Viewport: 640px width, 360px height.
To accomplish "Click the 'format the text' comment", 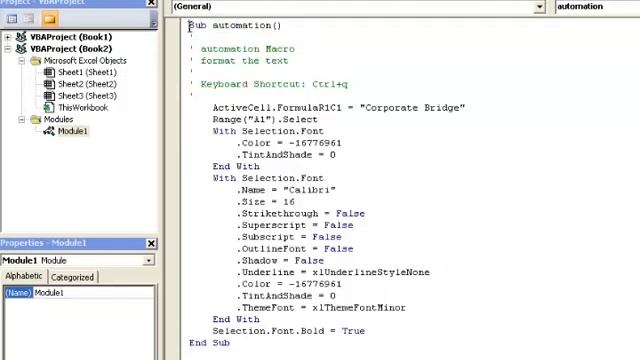I will (x=244, y=61).
